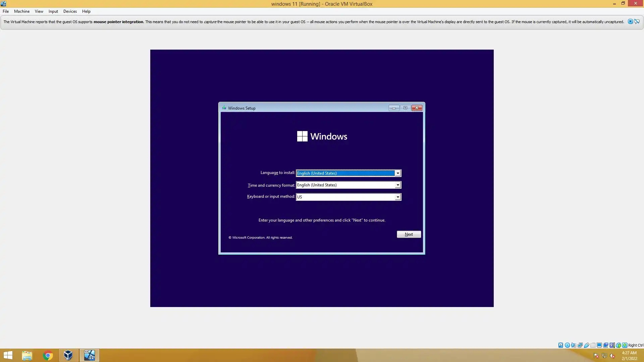Viewport: 644px width, 362px height.
Task: Click the muted volume tray icon
Action: 612,356
